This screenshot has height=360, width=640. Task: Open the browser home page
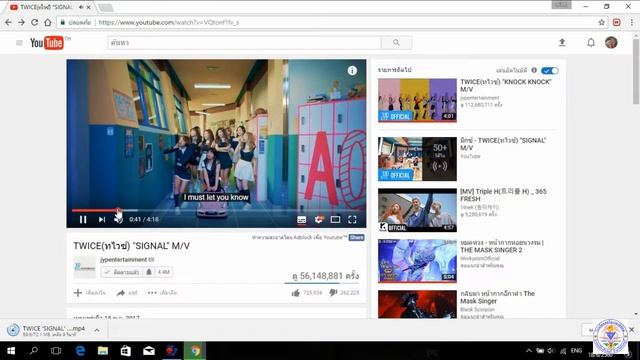[48, 22]
